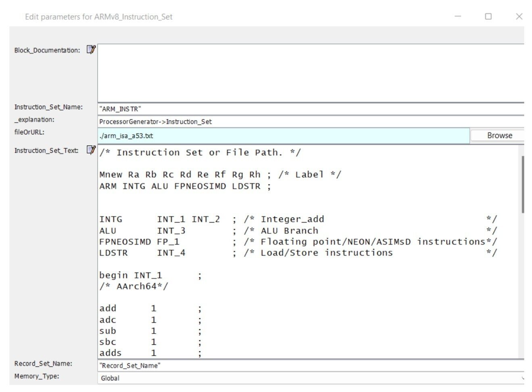Open the Block_Documentation editor icon
The width and height of the screenshot is (532, 392).
click(91, 50)
